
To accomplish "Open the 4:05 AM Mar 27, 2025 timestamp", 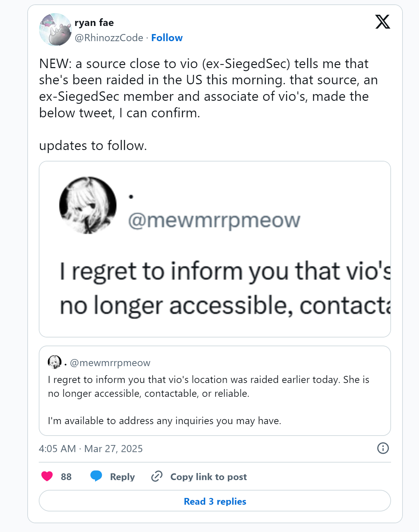I will pos(91,449).
